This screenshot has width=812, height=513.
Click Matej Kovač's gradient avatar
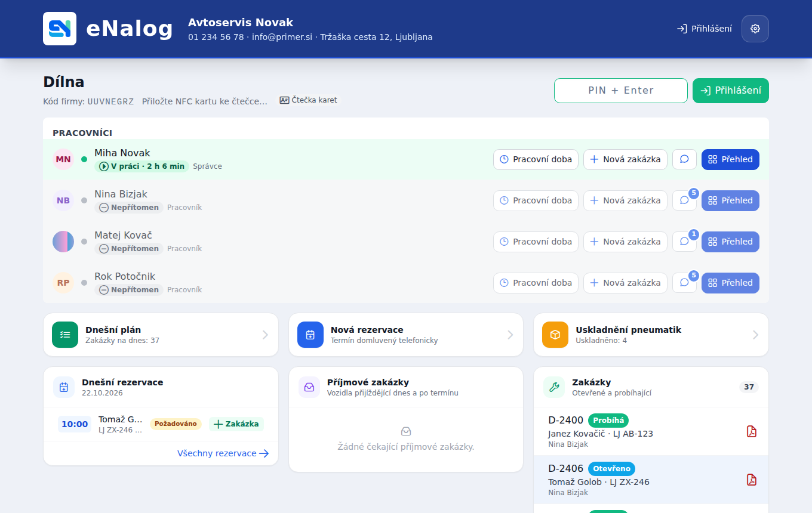(x=63, y=242)
